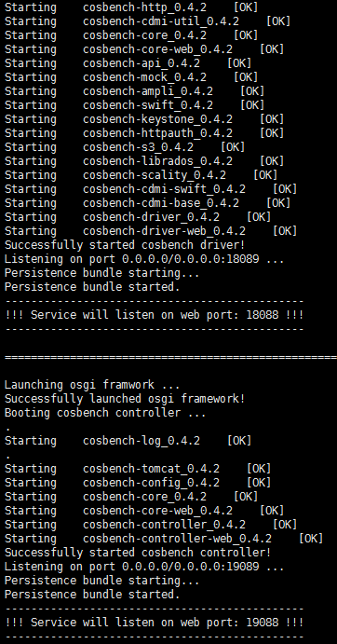Click 'Successfully started cosbench driver!' line
This screenshot has width=337, height=644.
point(125,245)
